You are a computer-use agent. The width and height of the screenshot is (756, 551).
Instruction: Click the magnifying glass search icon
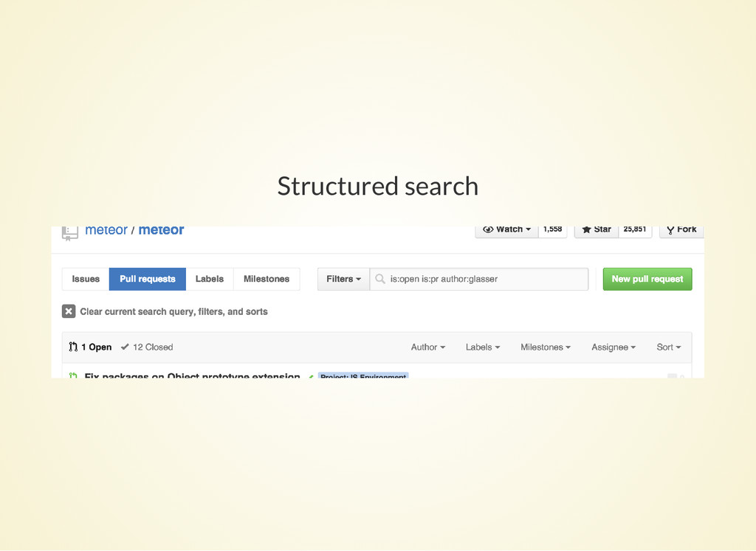[x=380, y=279]
